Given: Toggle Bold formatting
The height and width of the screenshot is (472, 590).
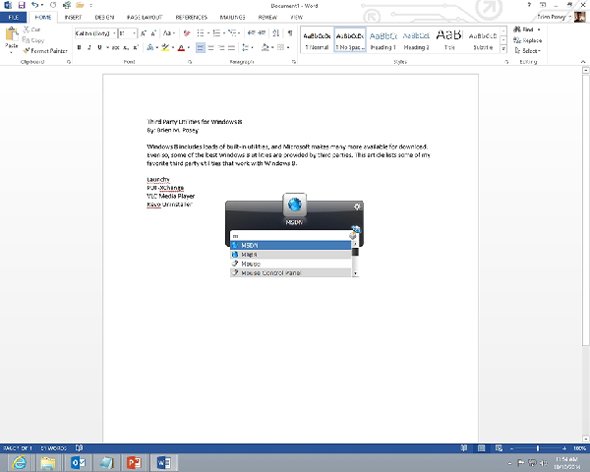Looking at the screenshot, I should point(79,47).
